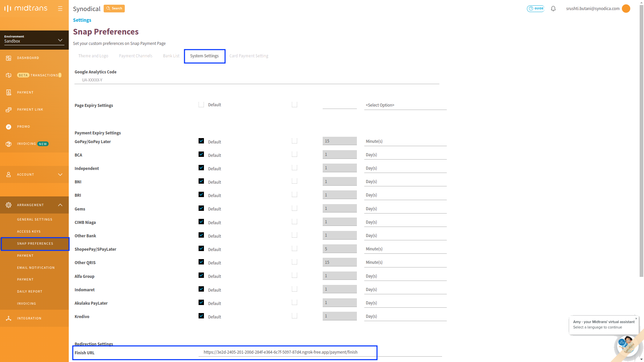
Task: Click the orange Search button
Action: coord(114,8)
